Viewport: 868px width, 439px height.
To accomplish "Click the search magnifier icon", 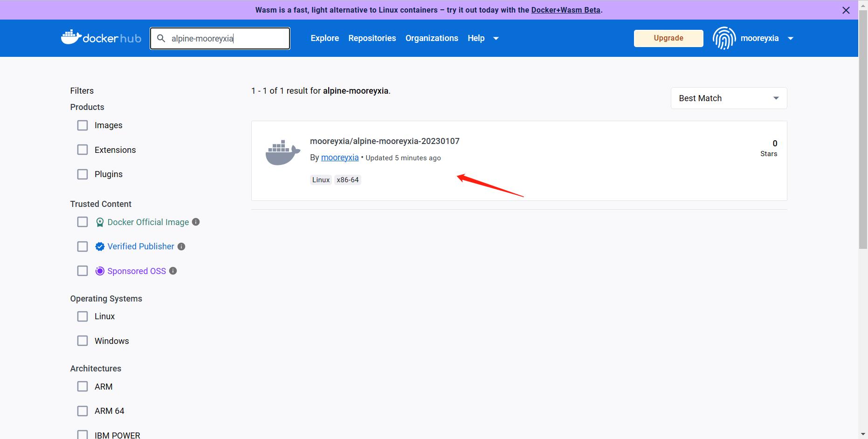I will tap(161, 38).
